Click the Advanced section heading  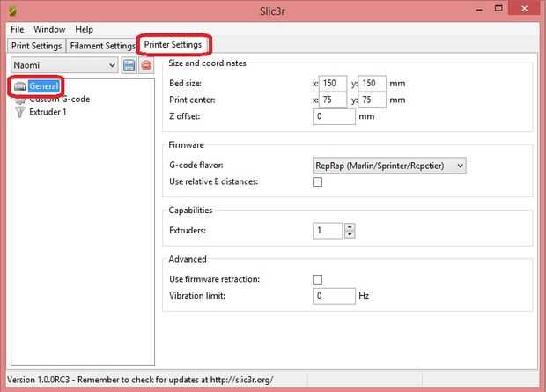coord(188,259)
